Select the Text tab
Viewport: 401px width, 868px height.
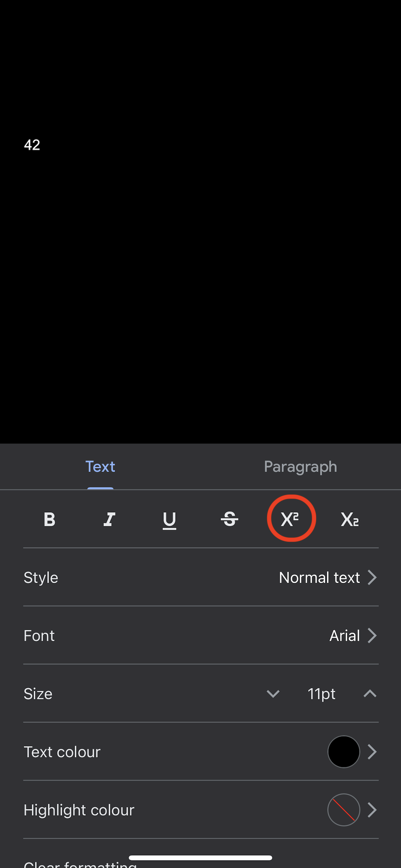(100, 466)
